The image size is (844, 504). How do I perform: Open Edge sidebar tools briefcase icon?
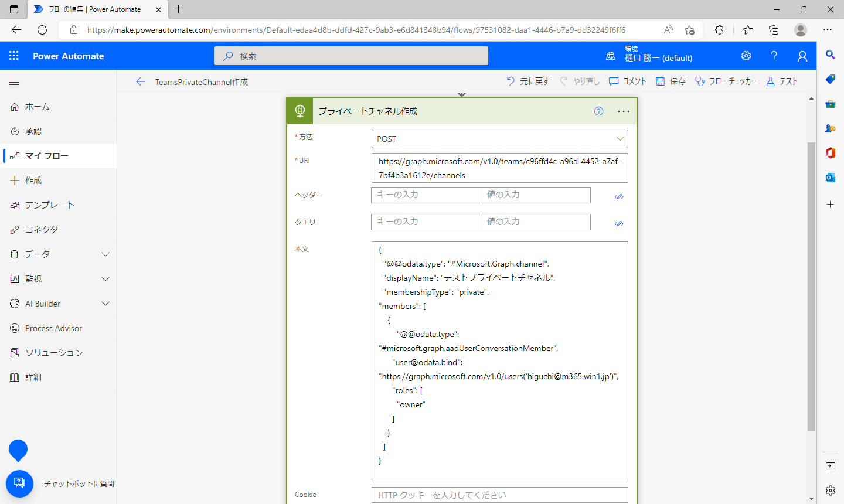tap(831, 104)
